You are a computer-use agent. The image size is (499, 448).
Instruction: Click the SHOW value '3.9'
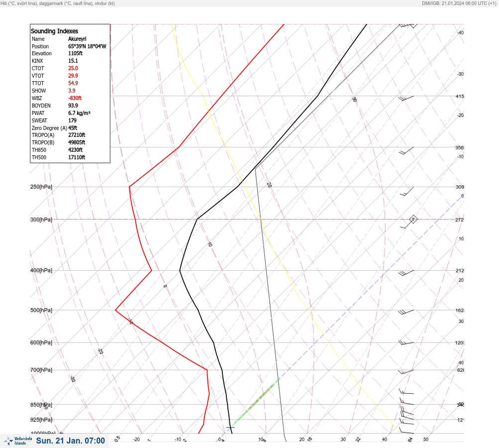(72, 91)
